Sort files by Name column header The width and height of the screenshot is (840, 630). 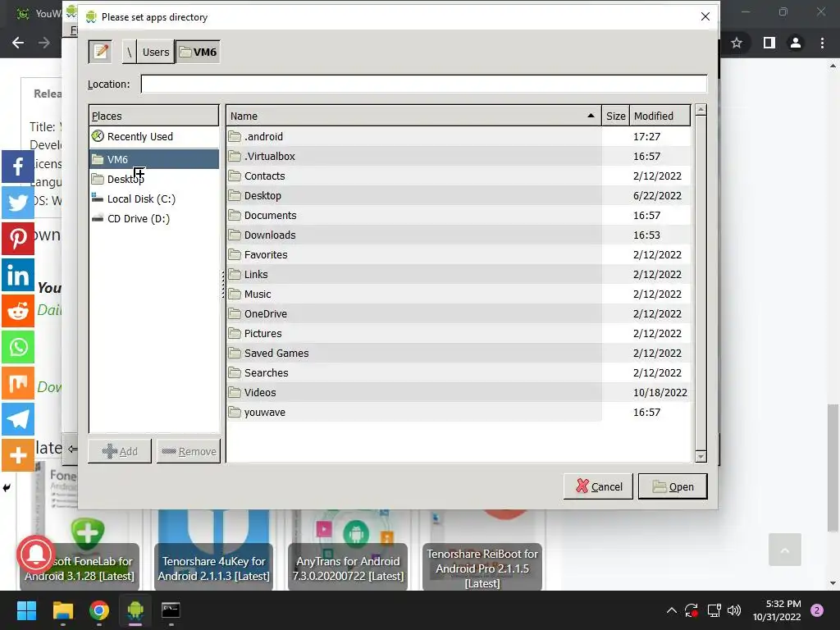[x=413, y=116]
